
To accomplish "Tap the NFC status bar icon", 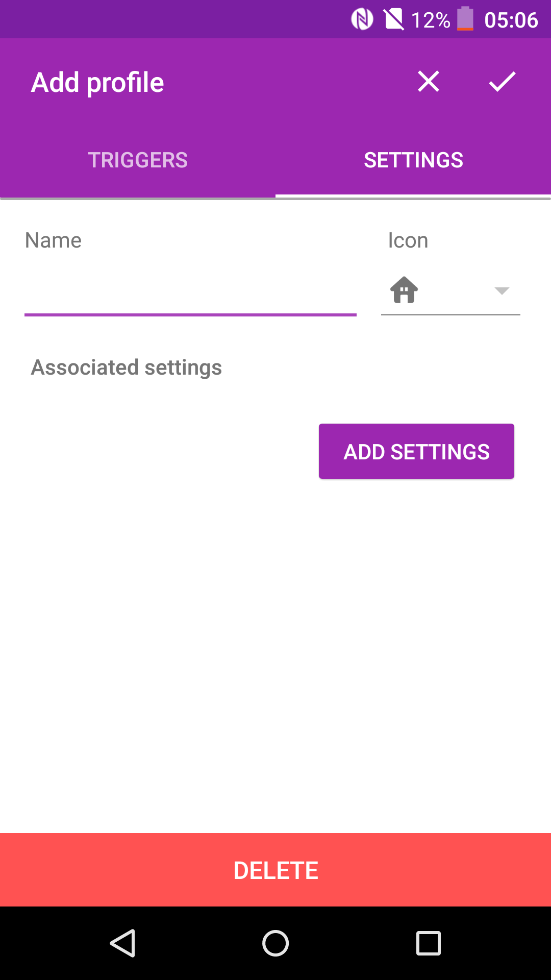I will coord(362,20).
